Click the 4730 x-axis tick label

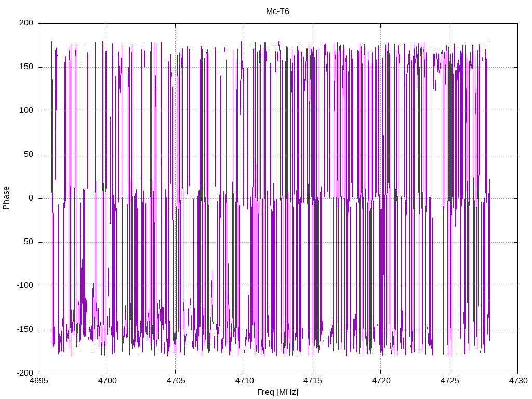point(518,381)
